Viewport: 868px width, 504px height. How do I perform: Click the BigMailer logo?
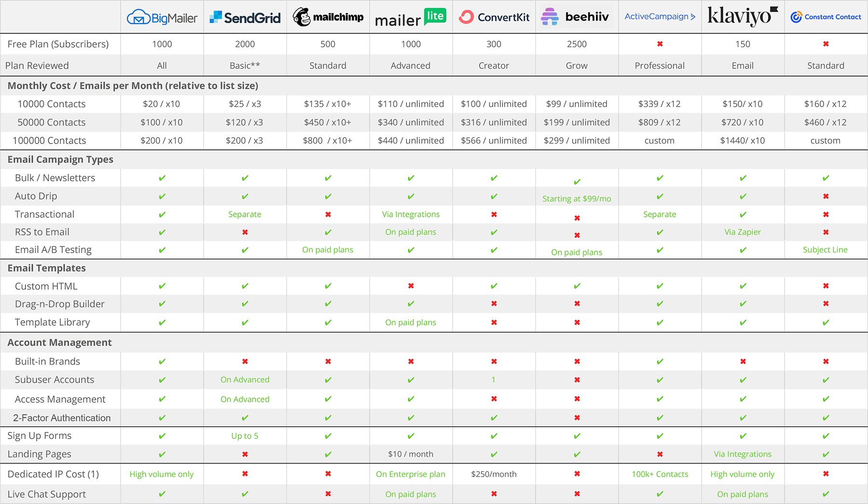(162, 18)
